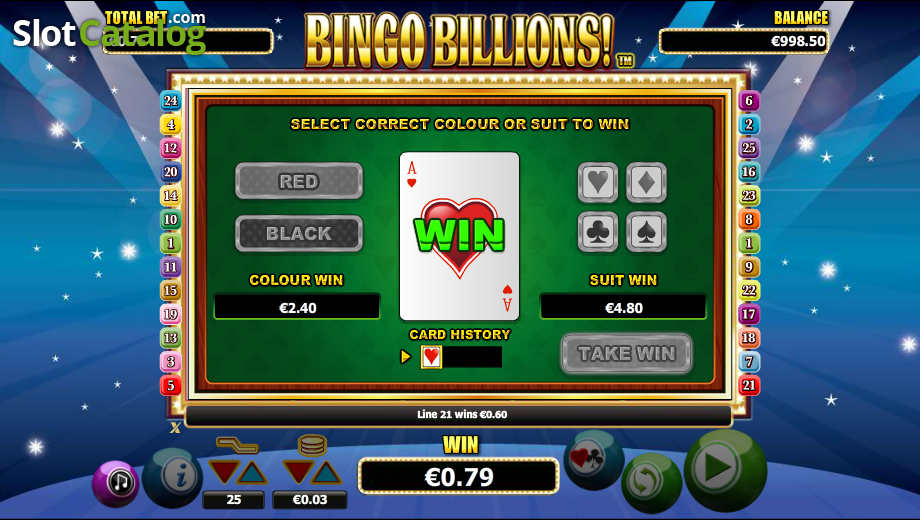Spin with the green play ball

pos(725,470)
